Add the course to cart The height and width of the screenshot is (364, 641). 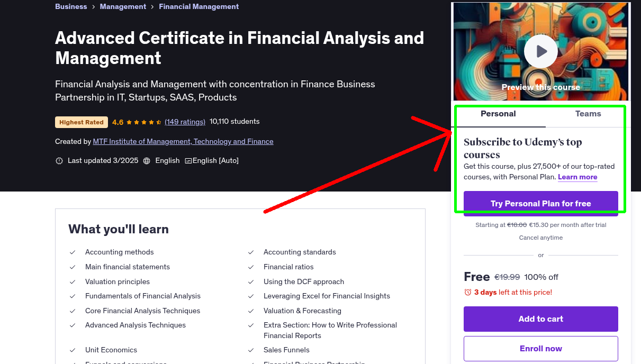541,319
